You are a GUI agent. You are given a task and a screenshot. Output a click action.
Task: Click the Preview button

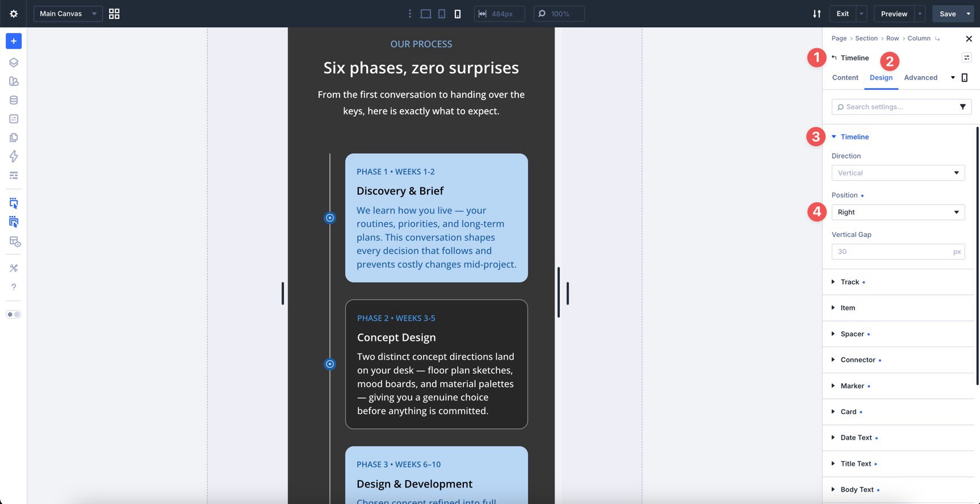coord(894,14)
